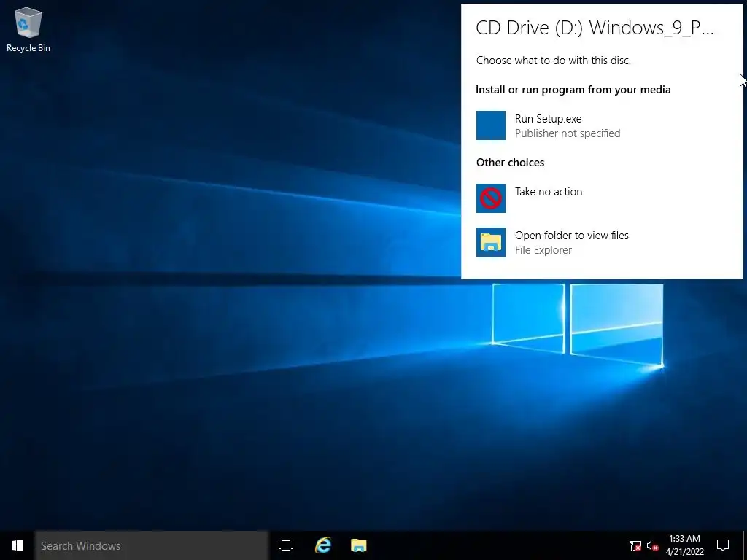Open the Action Center notifications icon

(723, 545)
